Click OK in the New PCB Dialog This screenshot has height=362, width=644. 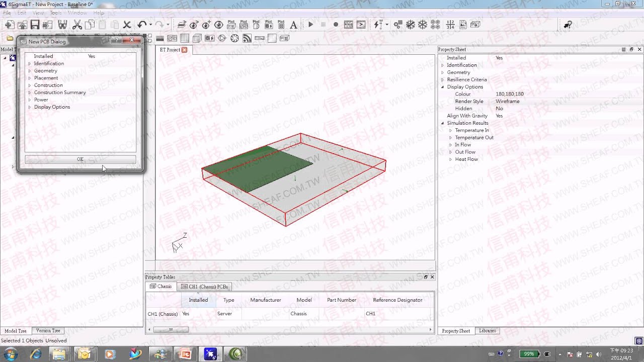click(x=80, y=159)
